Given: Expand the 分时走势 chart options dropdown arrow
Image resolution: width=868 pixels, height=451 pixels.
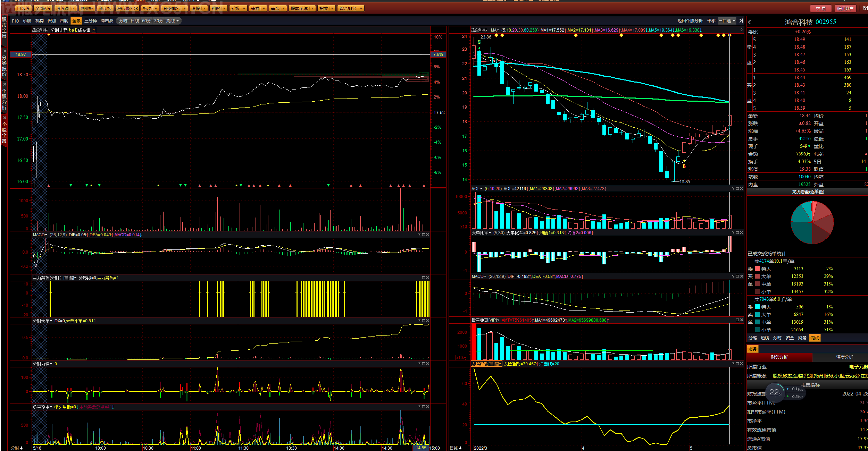Looking at the screenshot, I should click(94, 31).
